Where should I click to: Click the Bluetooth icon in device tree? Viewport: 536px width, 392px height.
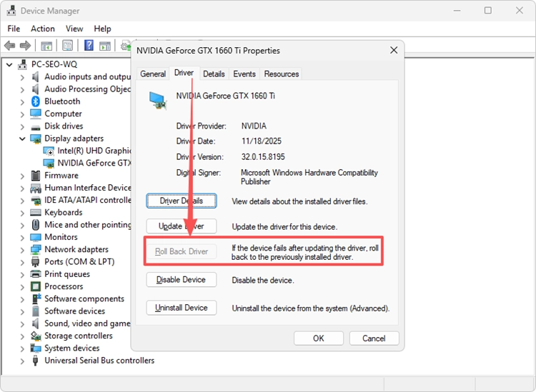pyautogui.click(x=36, y=101)
